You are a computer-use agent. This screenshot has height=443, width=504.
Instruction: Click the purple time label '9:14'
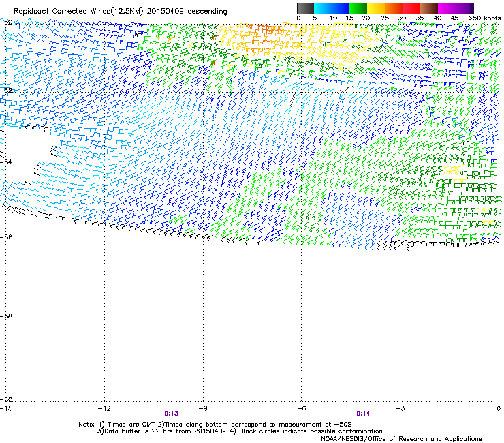pos(363,414)
